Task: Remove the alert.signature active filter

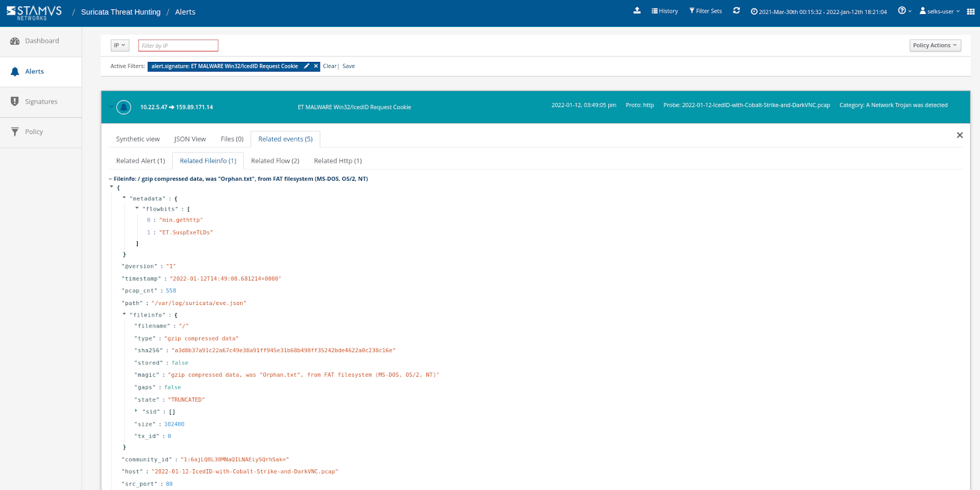Action: tap(316, 66)
